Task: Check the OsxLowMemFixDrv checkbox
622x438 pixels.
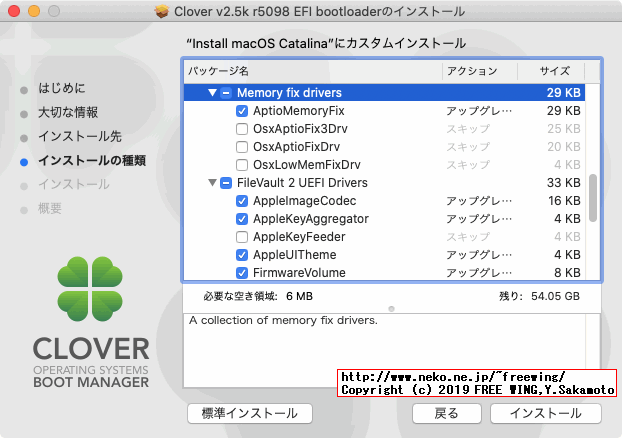Action: click(242, 165)
